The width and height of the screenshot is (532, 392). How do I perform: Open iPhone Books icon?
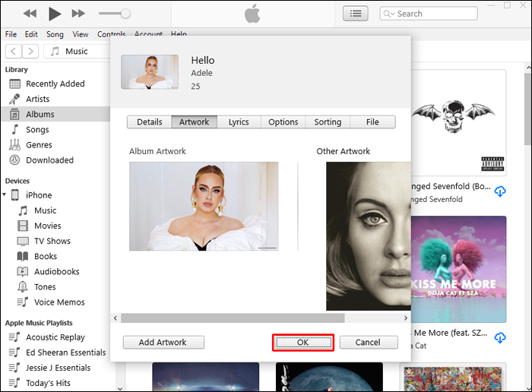(23, 256)
